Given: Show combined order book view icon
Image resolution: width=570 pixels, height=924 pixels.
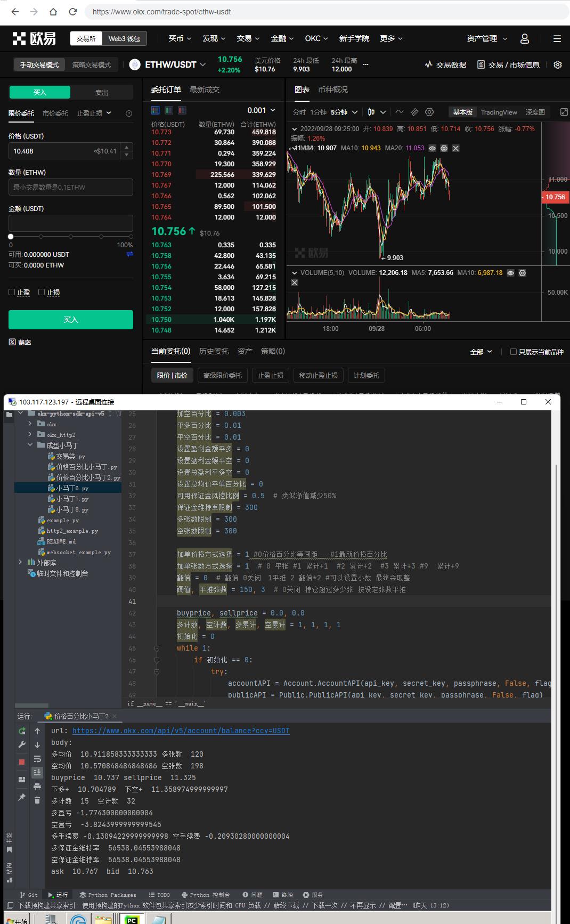Looking at the screenshot, I should pyautogui.click(x=156, y=110).
